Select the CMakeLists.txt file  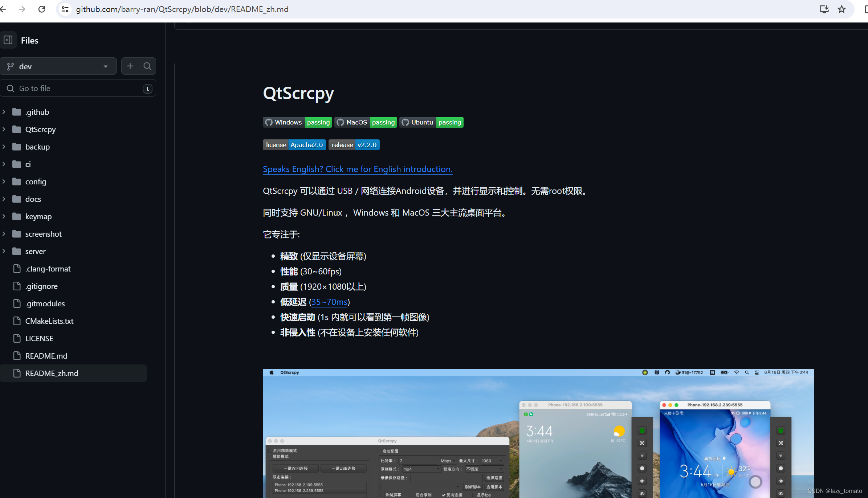coord(49,321)
